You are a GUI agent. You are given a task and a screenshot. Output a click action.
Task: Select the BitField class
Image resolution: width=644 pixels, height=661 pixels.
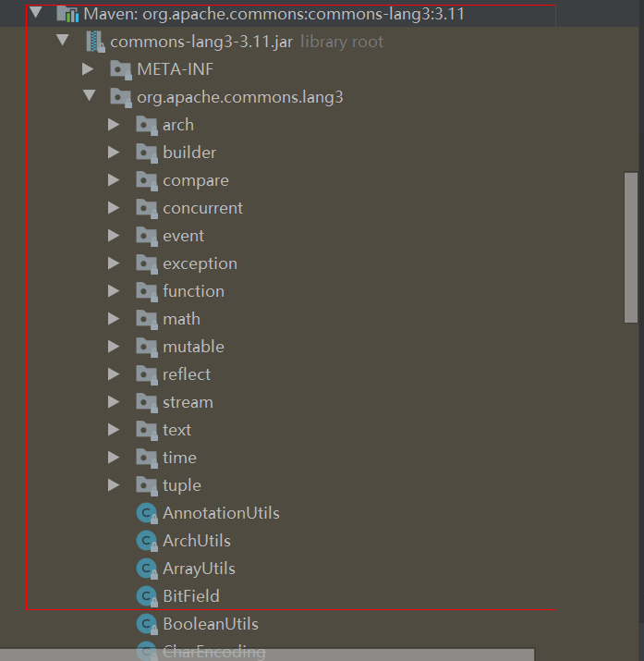coord(191,596)
